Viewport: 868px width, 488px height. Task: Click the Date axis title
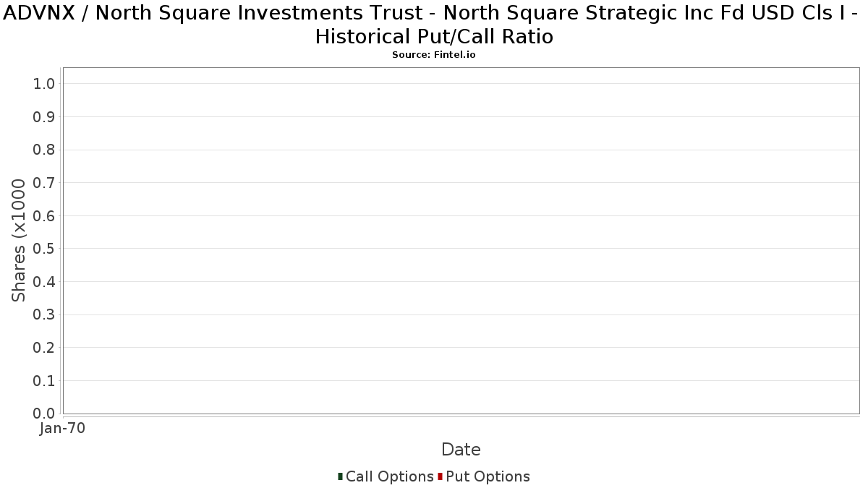click(461, 450)
